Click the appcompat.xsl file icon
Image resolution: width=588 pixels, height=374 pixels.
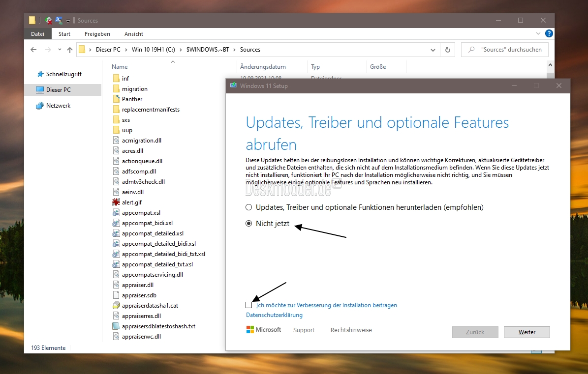pos(116,213)
